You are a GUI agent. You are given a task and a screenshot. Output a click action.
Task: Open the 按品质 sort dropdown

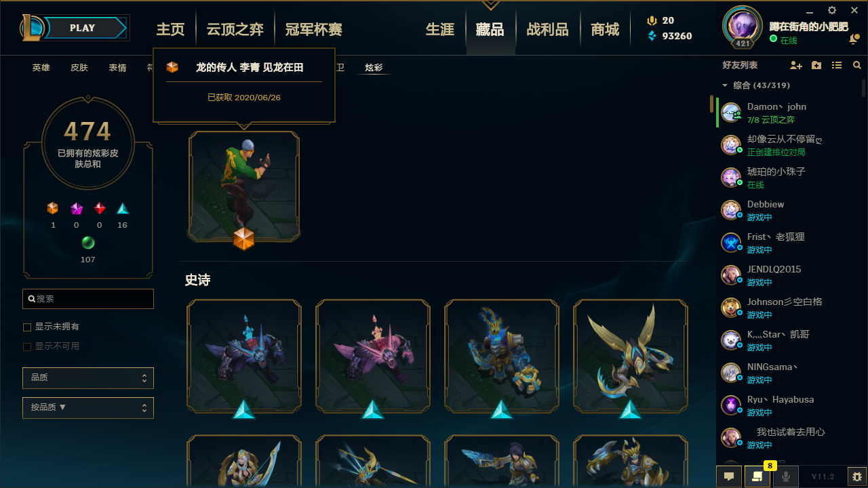[x=88, y=408]
